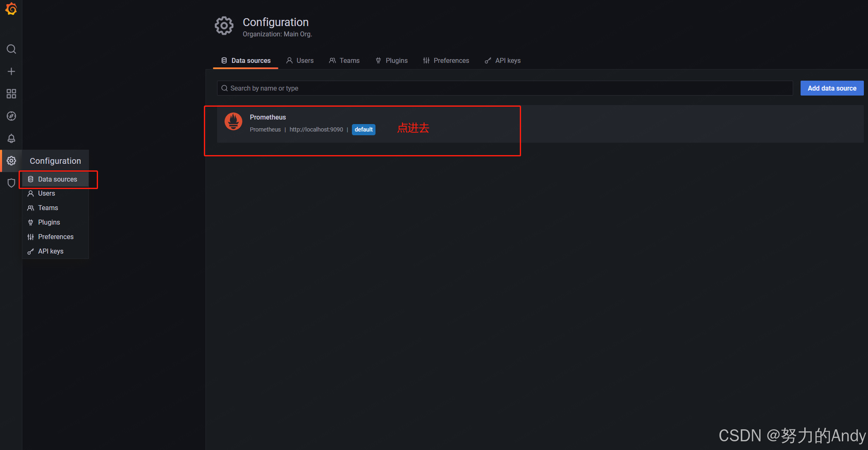Choose Preferences in sidebar flyout menu
Screen dimensions: 868x450
pos(55,237)
